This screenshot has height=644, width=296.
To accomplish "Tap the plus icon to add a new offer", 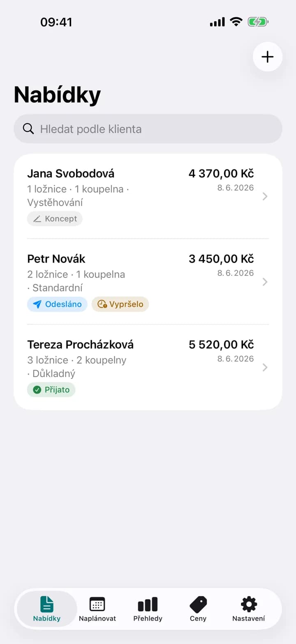I will [267, 57].
